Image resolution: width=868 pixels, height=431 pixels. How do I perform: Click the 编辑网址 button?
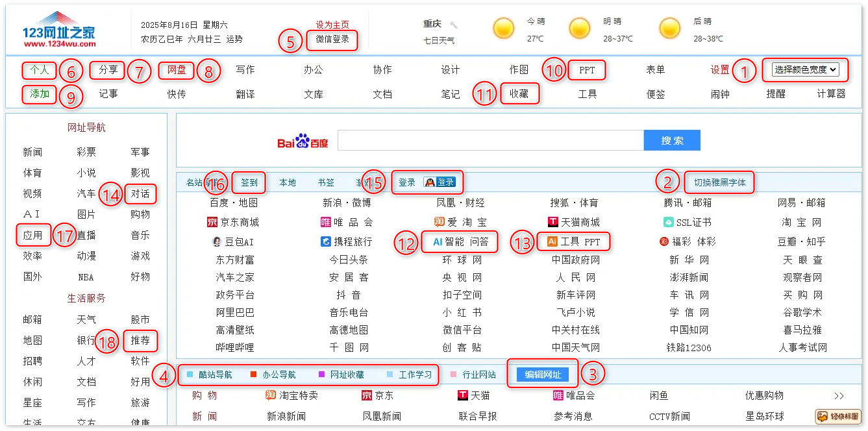click(543, 375)
